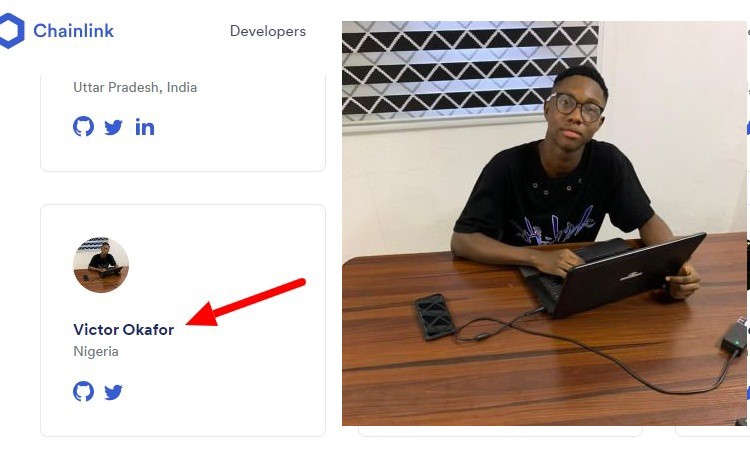Image resolution: width=750 pixels, height=453 pixels.
Task: Click the partially hidden card below photo
Action: 500,431
